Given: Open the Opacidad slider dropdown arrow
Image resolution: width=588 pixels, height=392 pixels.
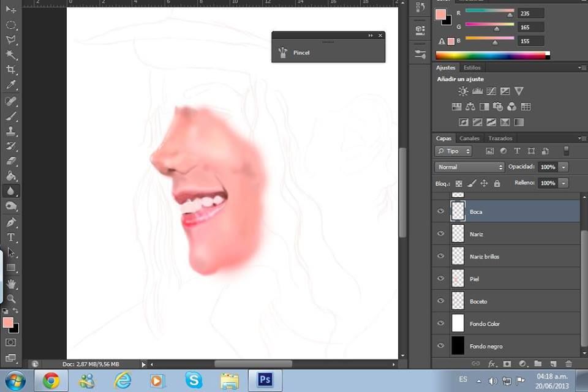Looking at the screenshot, I should tap(563, 167).
